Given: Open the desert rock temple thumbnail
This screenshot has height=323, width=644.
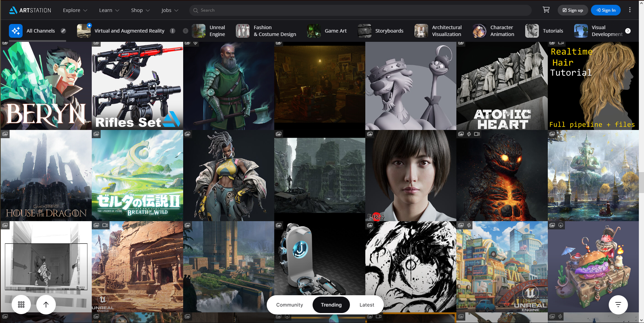Looking at the screenshot, I should (x=137, y=267).
